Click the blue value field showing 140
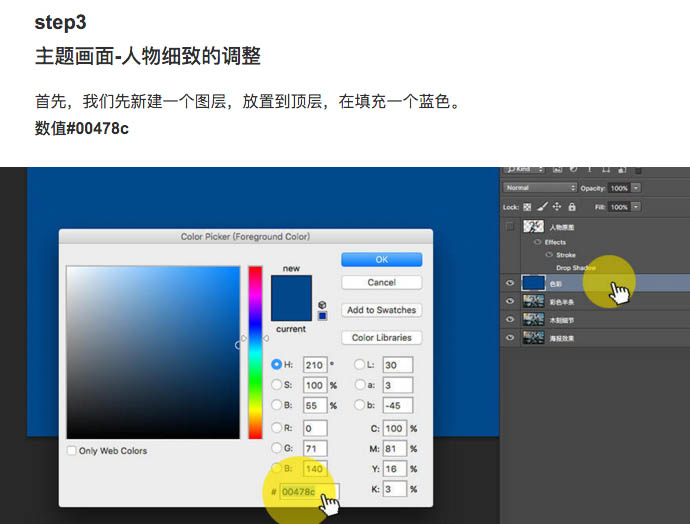 (315, 469)
